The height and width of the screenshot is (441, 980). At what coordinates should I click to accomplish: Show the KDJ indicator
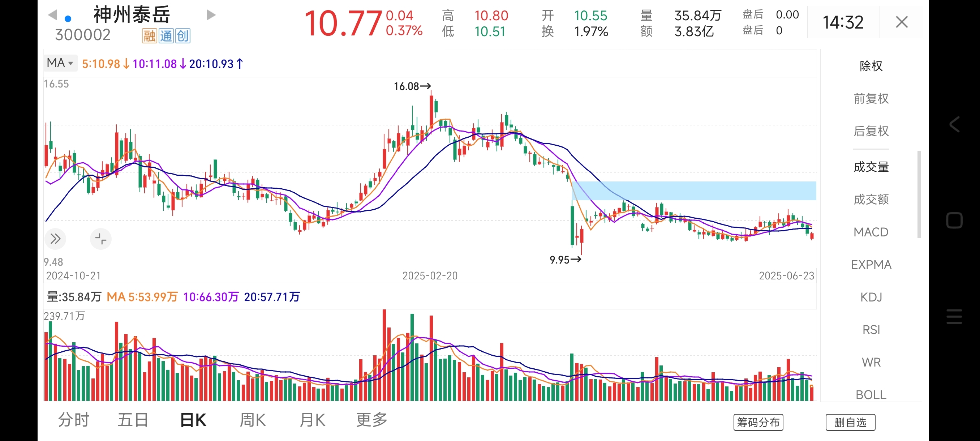[x=871, y=297]
